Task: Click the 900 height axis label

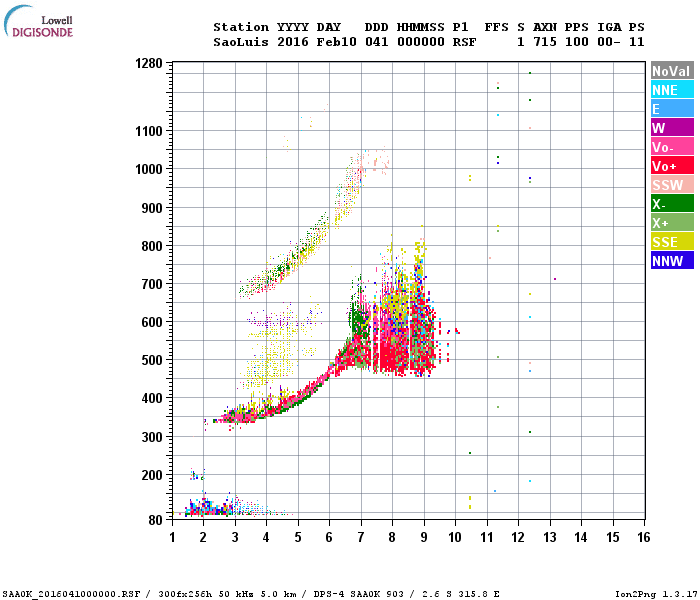Action: pos(152,208)
